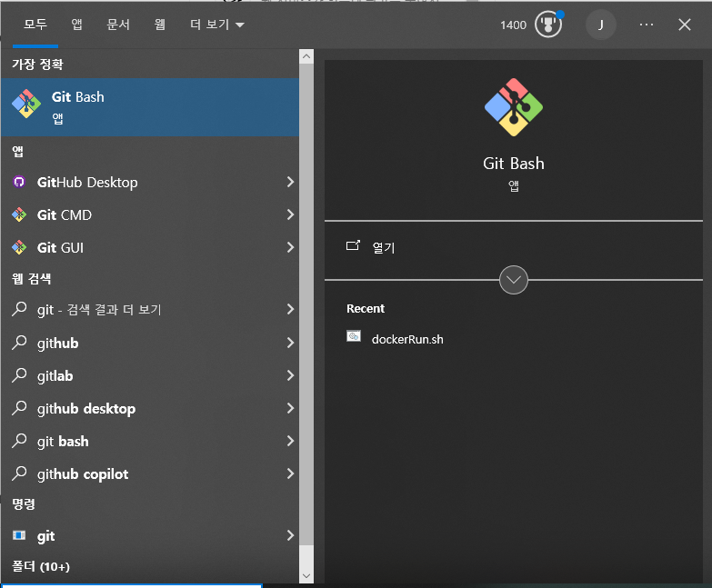Click the GitHub Desktop app icon
Screen dimensions: 712x588
coord(19,182)
